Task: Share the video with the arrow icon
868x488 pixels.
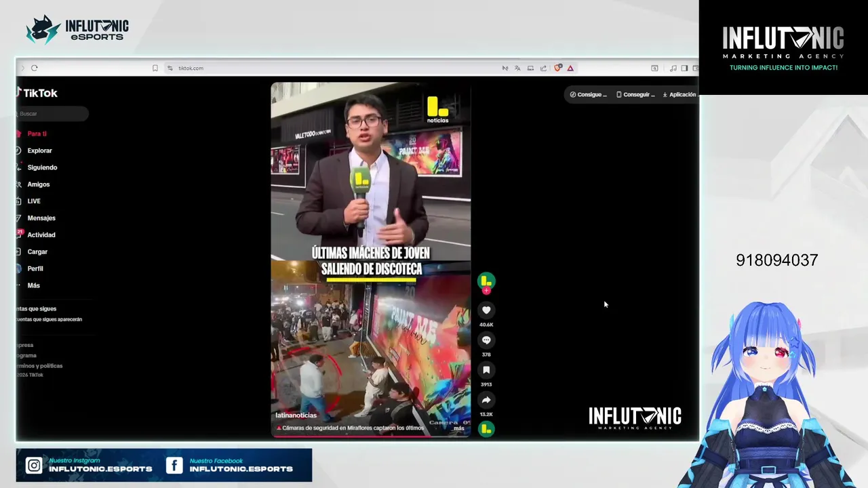Action: pos(486,400)
